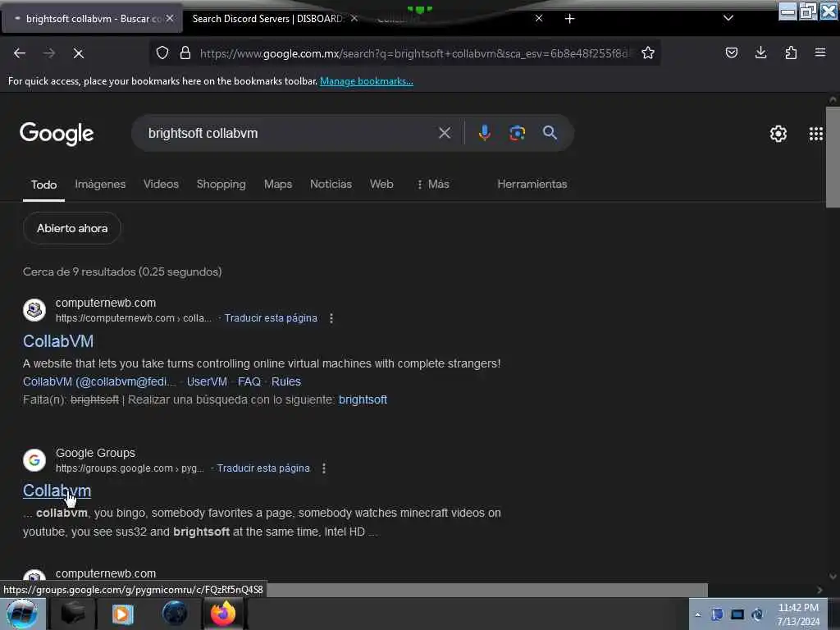840x630 pixels.
Task: Clear the Google search box
Action: click(444, 133)
